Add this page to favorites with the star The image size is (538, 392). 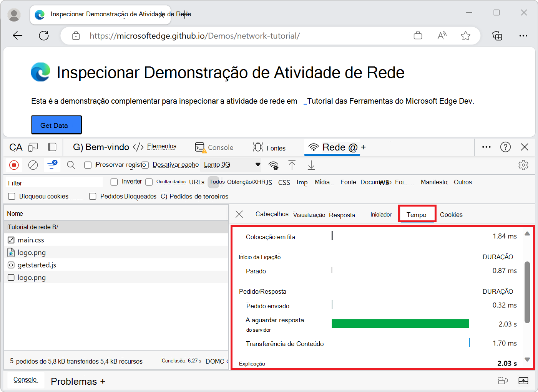point(466,36)
